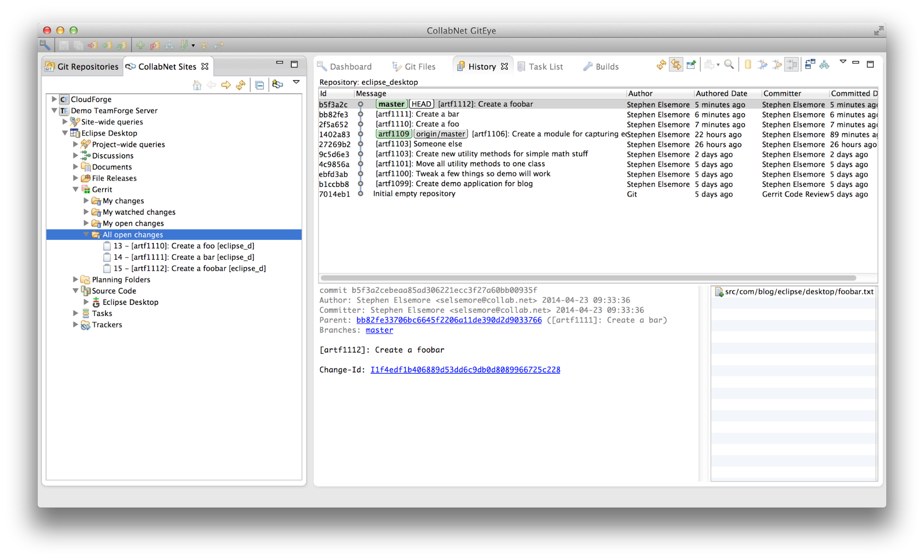
Task: Refresh the History view
Action: (660, 64)
